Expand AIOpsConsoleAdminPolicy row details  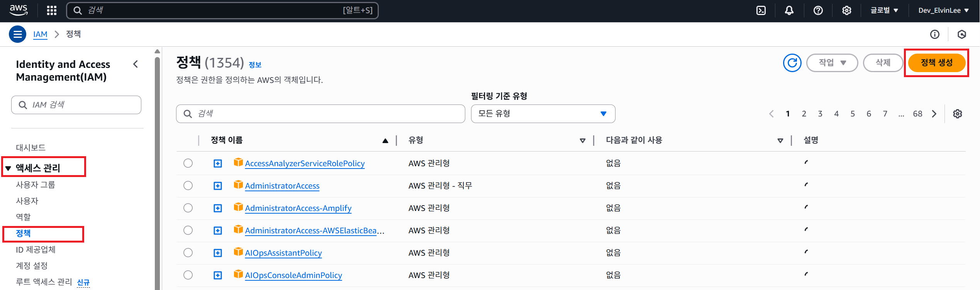tap(218, 275)
